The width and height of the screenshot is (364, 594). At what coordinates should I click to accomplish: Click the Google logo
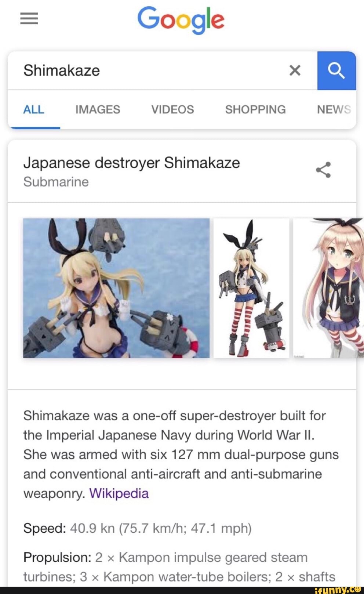coord(181,20)
